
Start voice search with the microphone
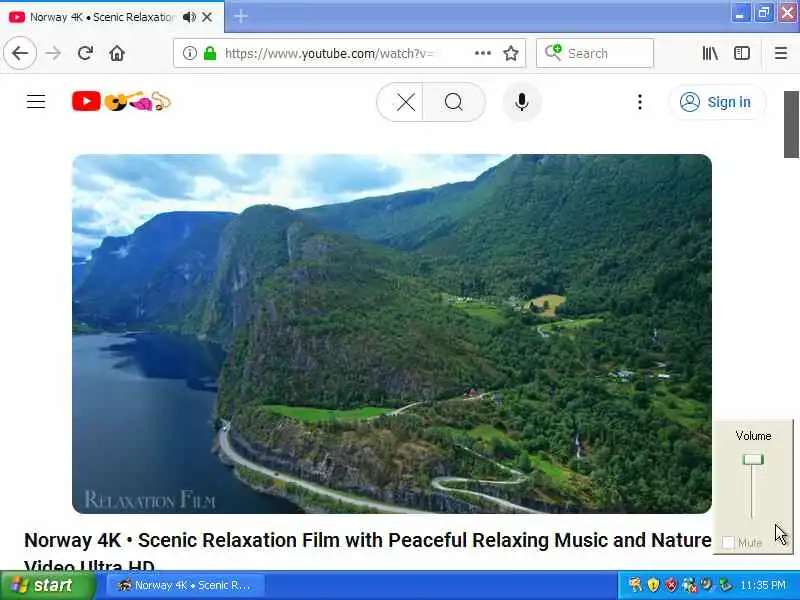[x=521, y=102]
